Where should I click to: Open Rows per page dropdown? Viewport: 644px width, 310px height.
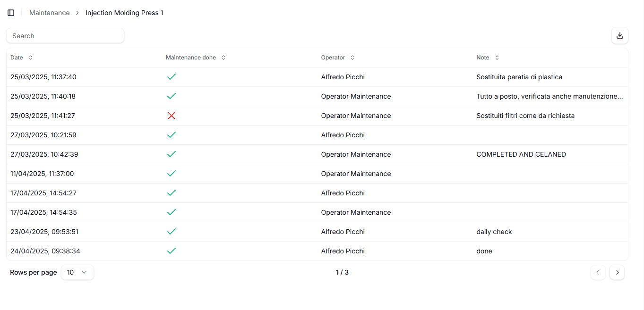coord(77,272)
